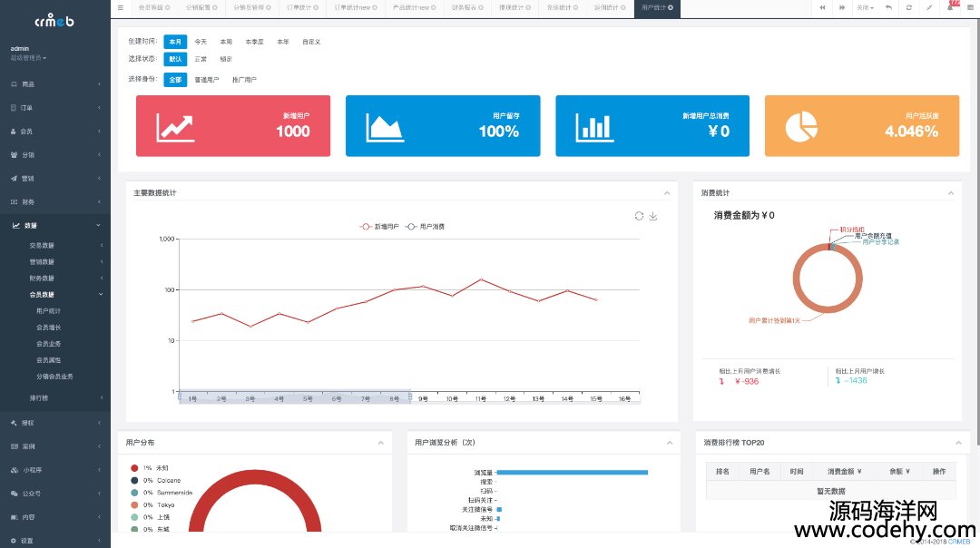980x548 pixels.
Task: Toggle 用户消费 series in chart legend
Action: click(425, 226)
